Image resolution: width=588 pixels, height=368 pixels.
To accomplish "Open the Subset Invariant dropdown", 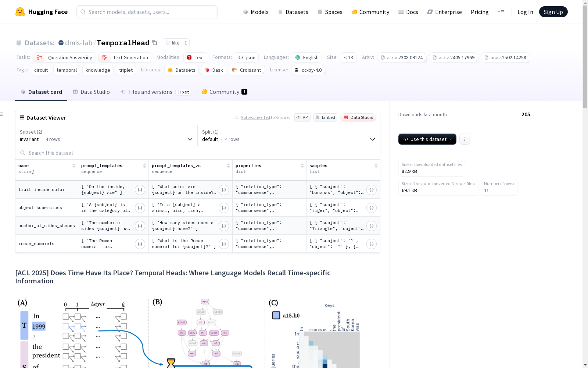I will click(x=107, y=135).
